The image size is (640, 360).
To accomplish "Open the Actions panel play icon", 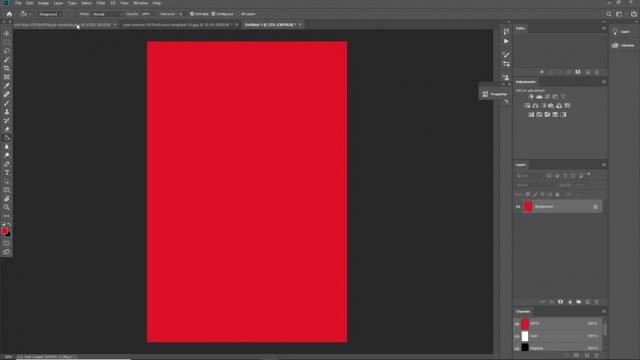I will pyautogui.click(x=506, y=41).
